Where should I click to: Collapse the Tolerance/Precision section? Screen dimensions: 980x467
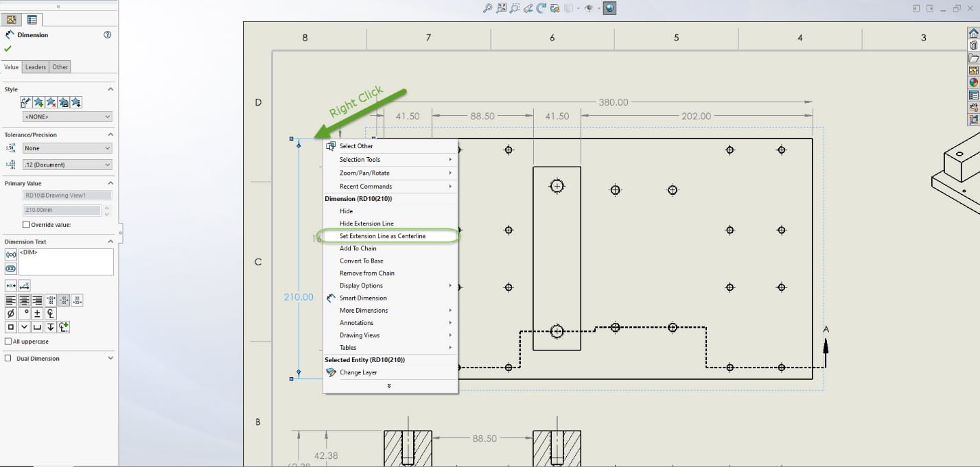click(110, 134)
